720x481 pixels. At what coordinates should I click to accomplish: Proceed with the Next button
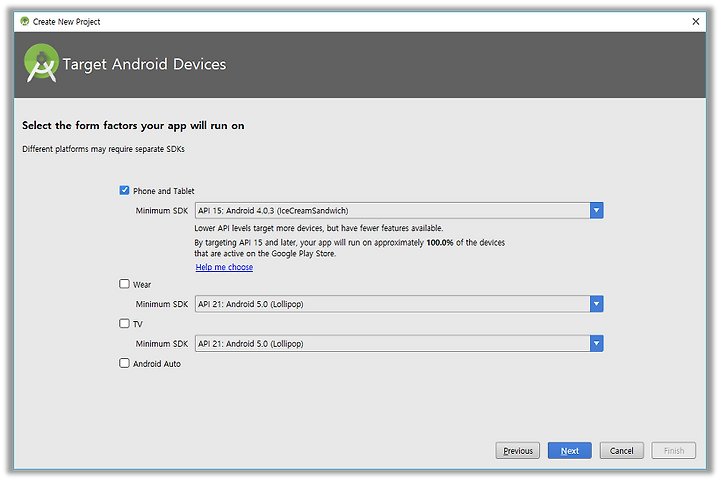click(569, 450)
